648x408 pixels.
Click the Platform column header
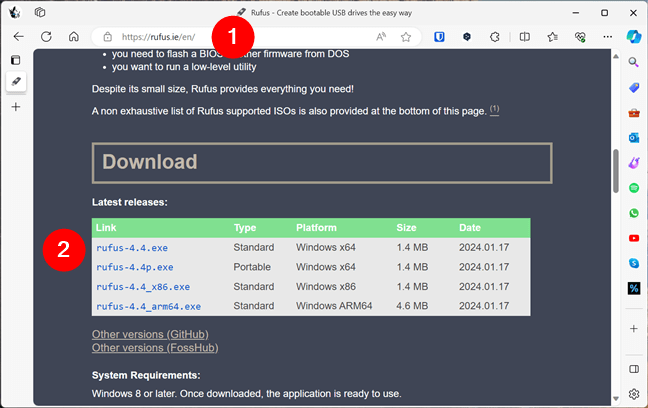click(x=317, y=228)
